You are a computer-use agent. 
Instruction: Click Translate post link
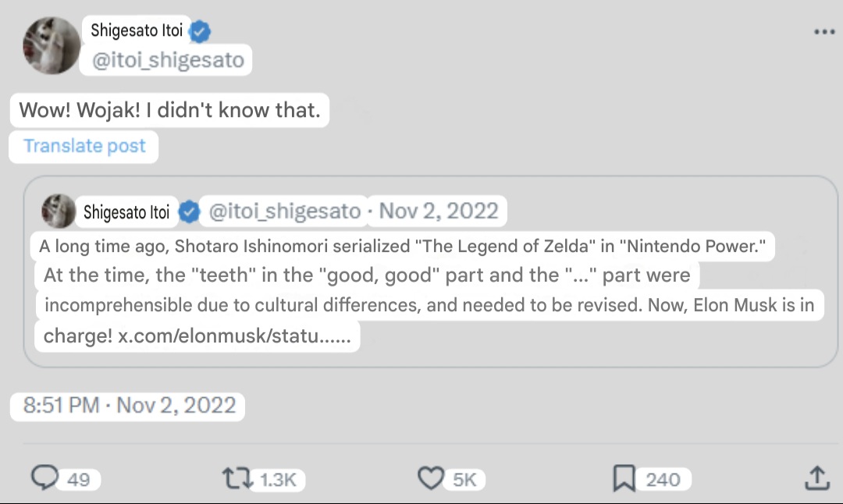[x=84, y=147]
